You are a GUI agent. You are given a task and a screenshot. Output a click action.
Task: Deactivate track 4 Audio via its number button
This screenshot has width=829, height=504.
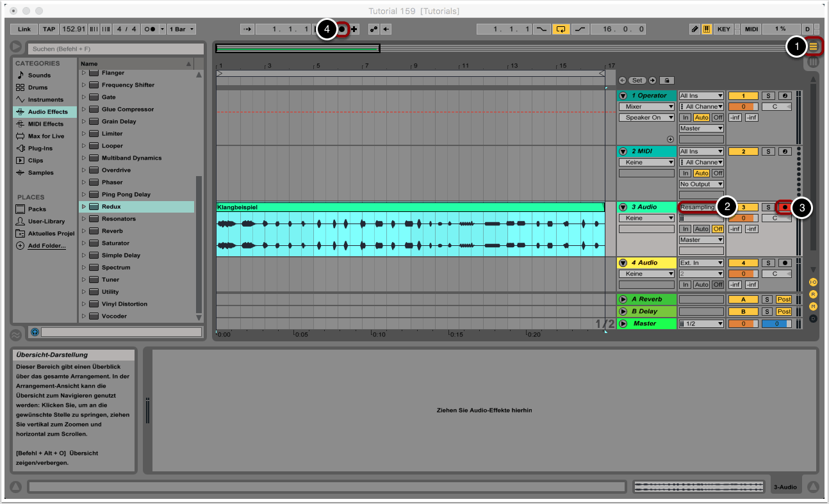click(743, 263)
